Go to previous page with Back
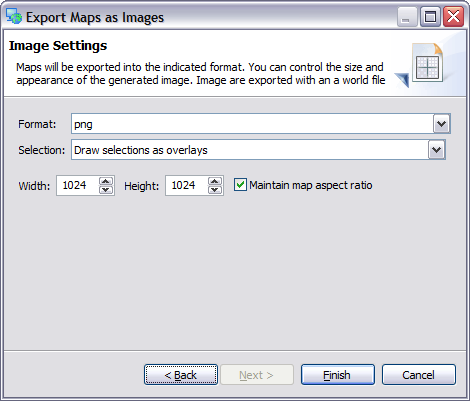 (x=181, y=375)
